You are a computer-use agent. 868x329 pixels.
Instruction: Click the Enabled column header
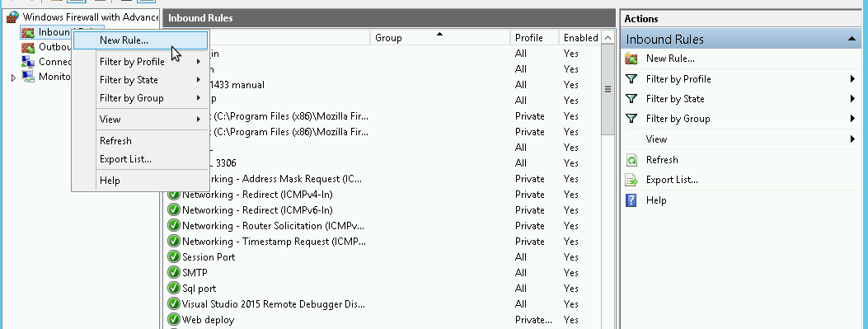click(x=580, y=38)
